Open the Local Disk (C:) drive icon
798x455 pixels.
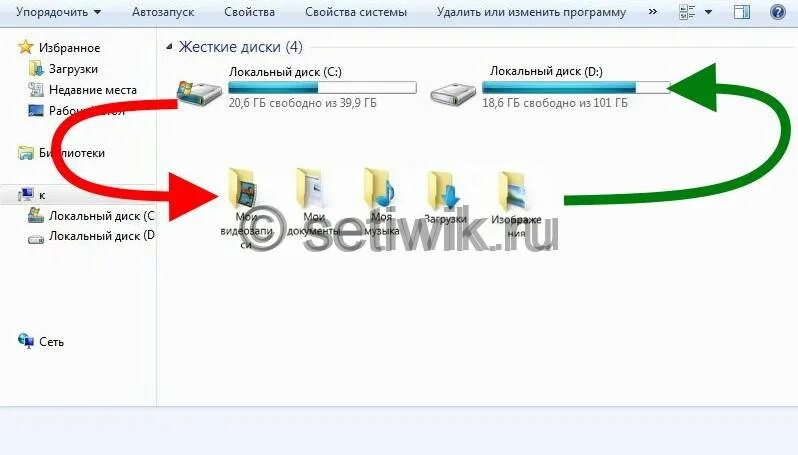click(x=200, y=92)
